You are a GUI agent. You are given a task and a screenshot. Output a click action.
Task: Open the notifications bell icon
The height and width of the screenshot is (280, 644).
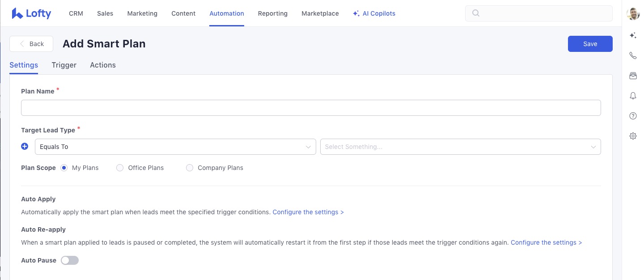point(633,96)
